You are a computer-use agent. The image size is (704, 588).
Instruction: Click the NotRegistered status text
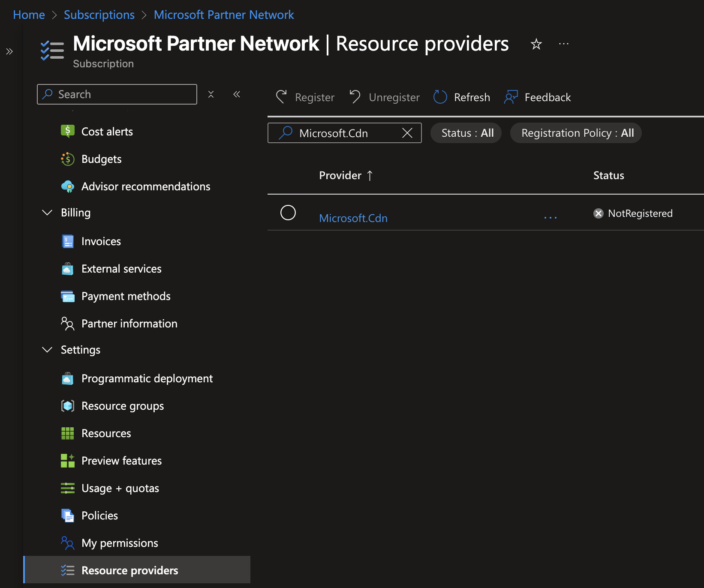click(640, 213)
